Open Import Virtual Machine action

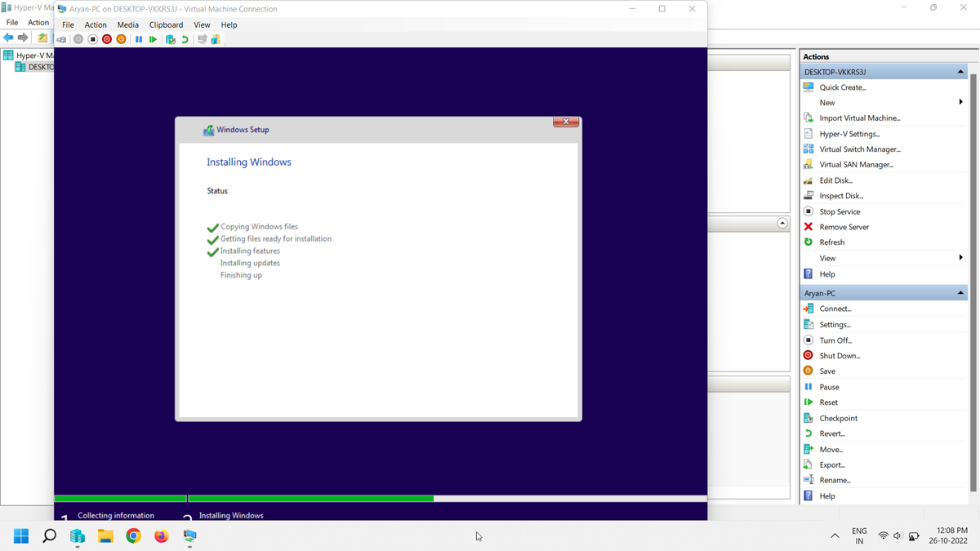860,118
